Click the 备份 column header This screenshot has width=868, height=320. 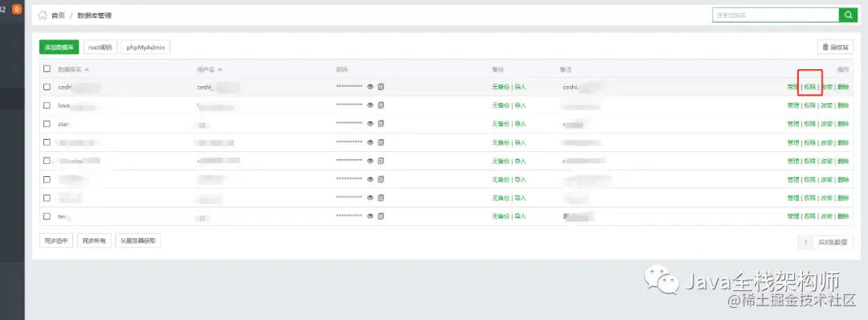(x=497, y=69)
